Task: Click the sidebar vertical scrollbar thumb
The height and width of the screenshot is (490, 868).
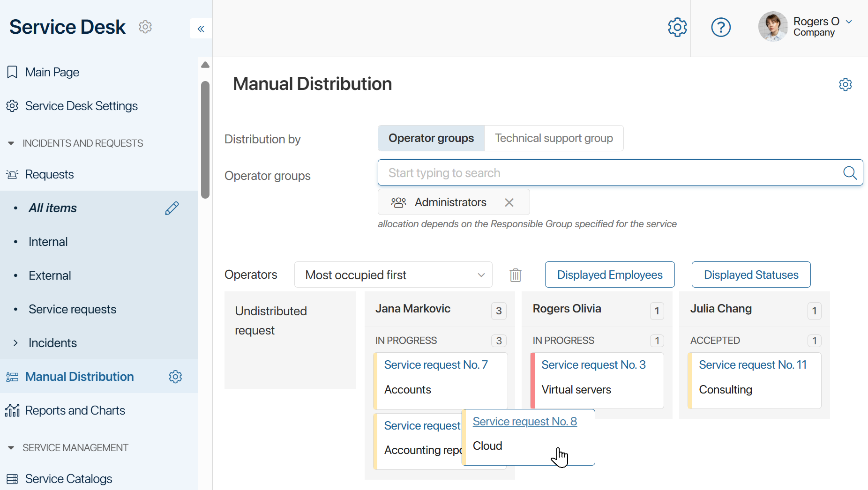Action: coord(205,140)
